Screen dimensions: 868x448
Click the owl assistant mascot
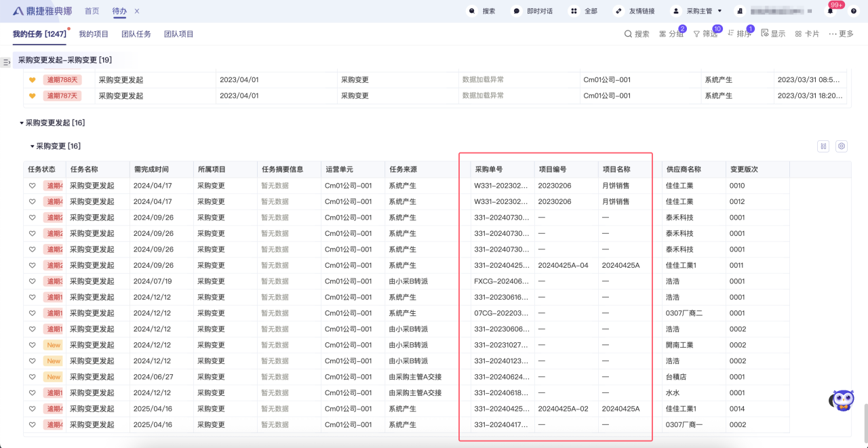pyautogui.click(x=842, y=401)
